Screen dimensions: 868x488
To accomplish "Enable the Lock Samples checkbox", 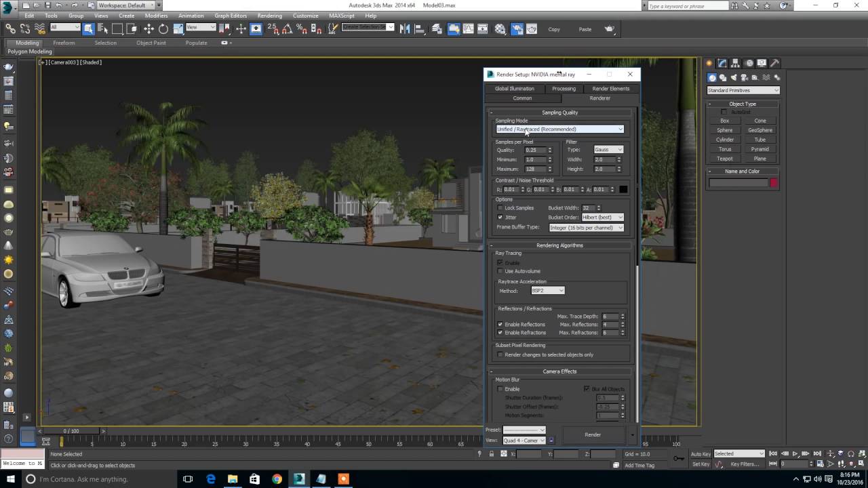I will pyautogui.click(x=500, y=208).
